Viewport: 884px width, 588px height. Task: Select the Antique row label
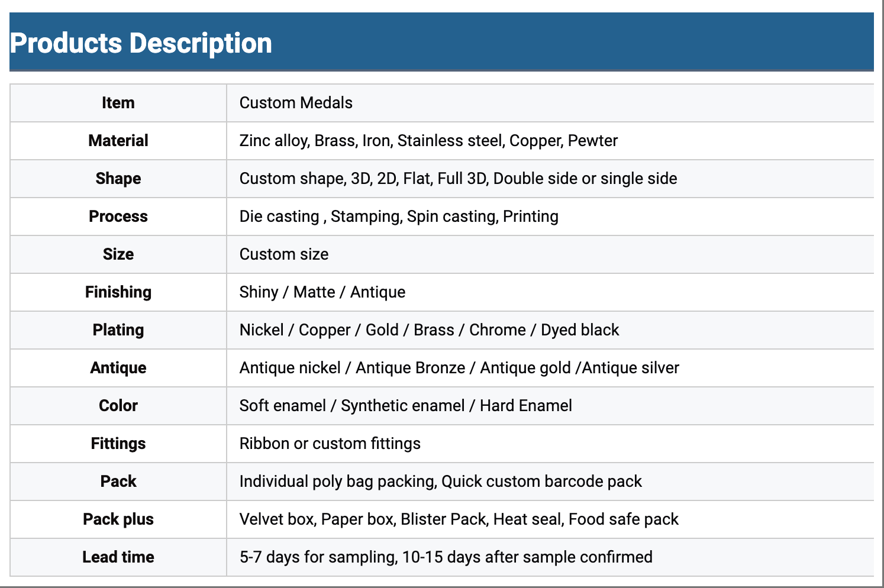point(118,368)
